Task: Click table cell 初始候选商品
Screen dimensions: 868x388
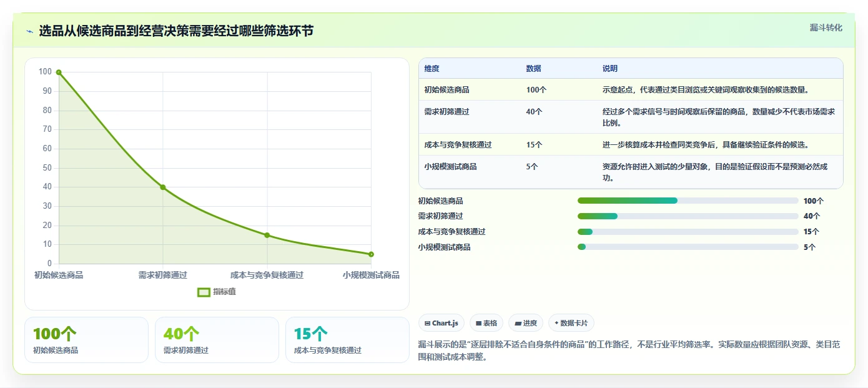Action: (x=446, y=90)
